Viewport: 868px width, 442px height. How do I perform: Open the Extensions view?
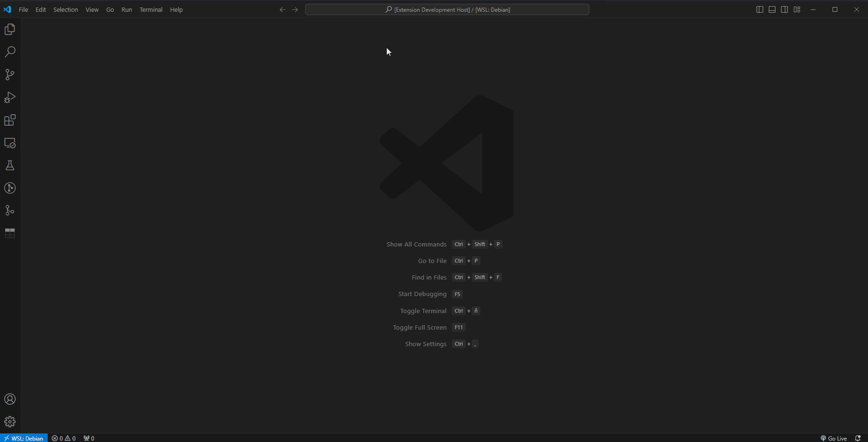(10, 120)
